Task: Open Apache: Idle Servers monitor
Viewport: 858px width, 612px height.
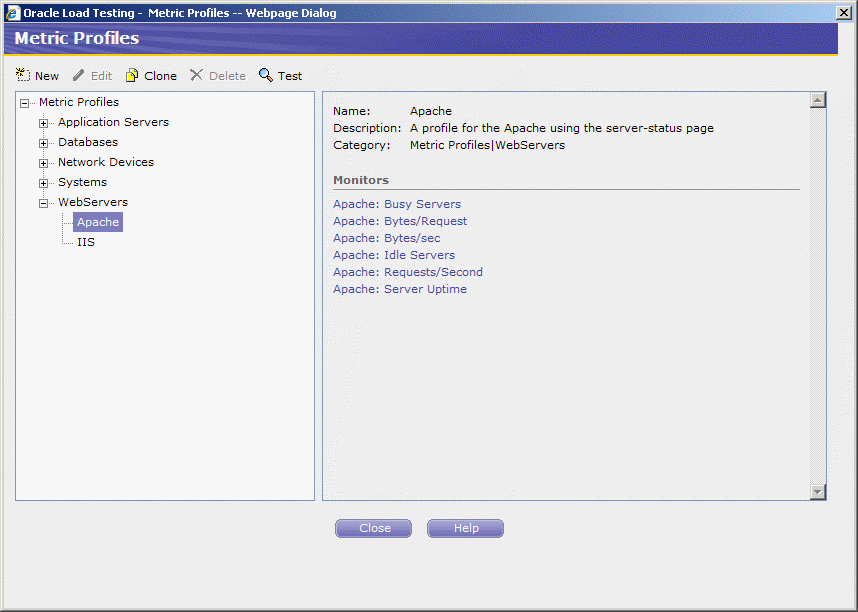Action: coord(394,255)
